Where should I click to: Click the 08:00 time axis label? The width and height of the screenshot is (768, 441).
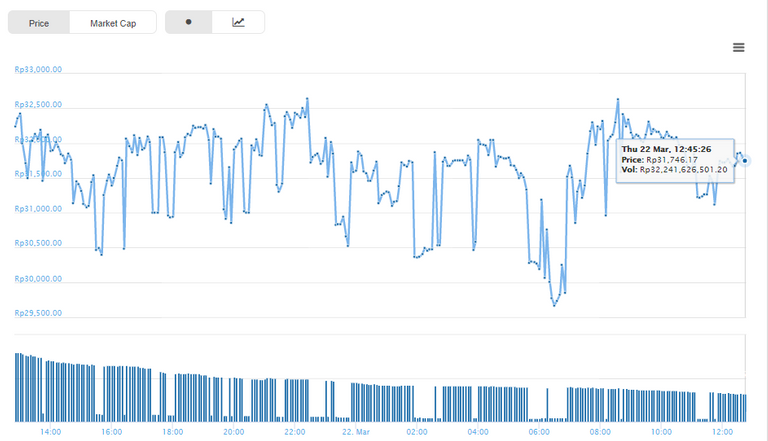600,432
